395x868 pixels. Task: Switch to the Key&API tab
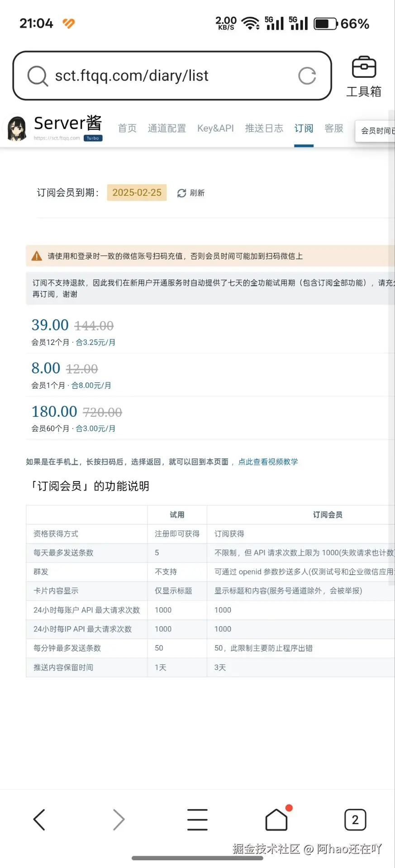point(215,128)
